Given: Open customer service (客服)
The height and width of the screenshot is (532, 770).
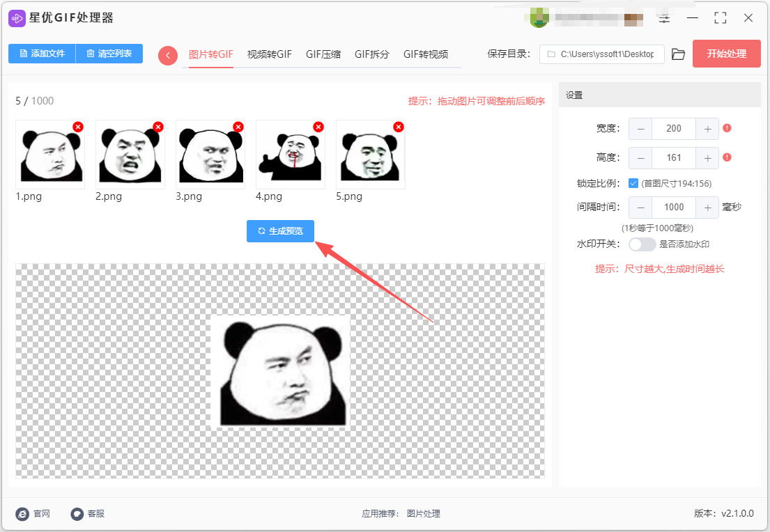Looking at the screenshot, I should [x=87, y=514].
